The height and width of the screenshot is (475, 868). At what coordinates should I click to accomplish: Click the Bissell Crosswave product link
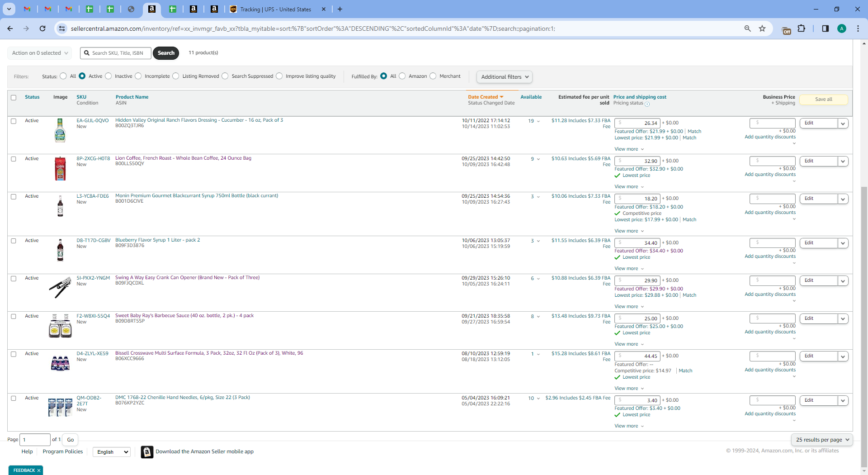coord(209,353)
